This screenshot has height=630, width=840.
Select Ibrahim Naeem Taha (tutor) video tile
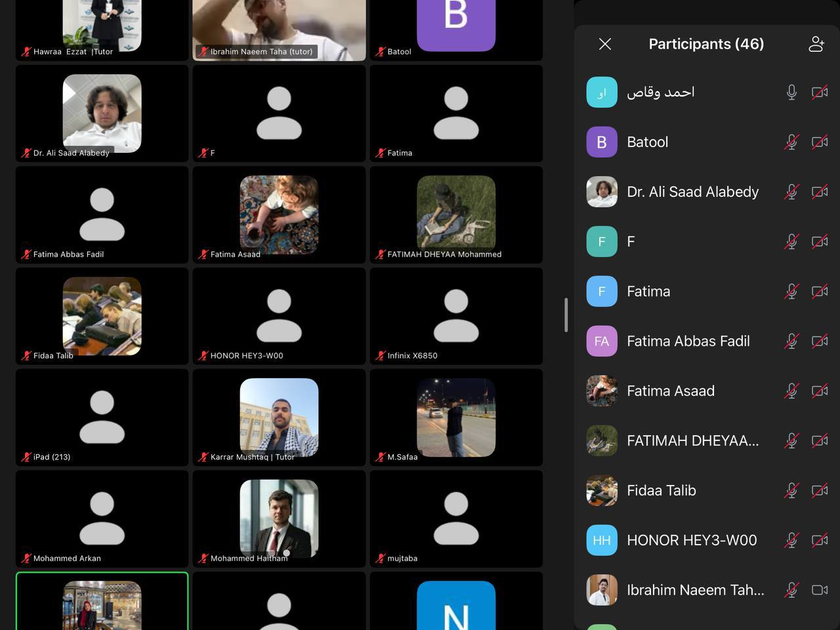tap(279, 30)
